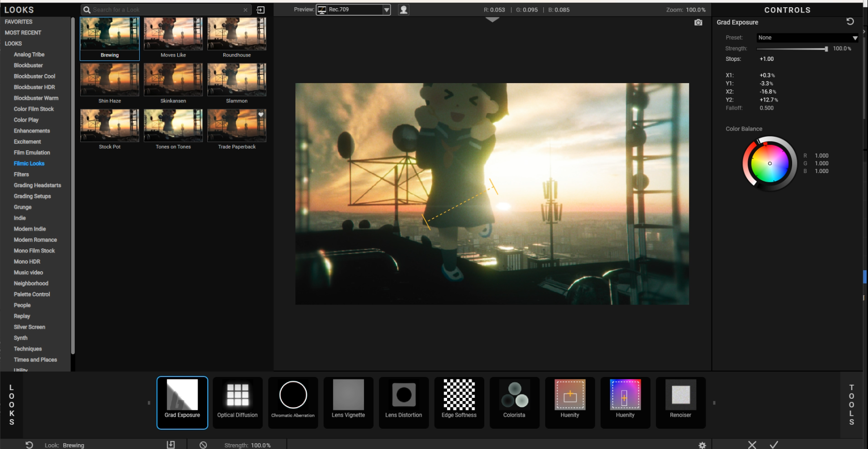Select the Renoiser tool
Image resolution: width=868 pixels, height=449 pixels.
point(680,402)
